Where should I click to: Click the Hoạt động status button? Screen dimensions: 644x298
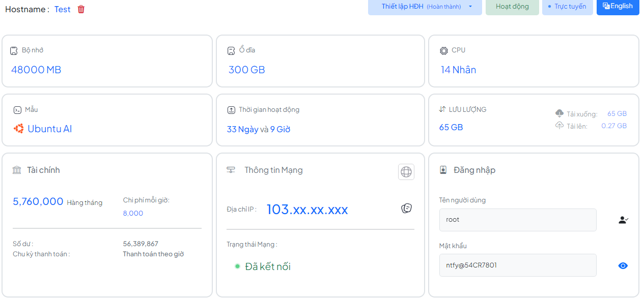point(512,7)
